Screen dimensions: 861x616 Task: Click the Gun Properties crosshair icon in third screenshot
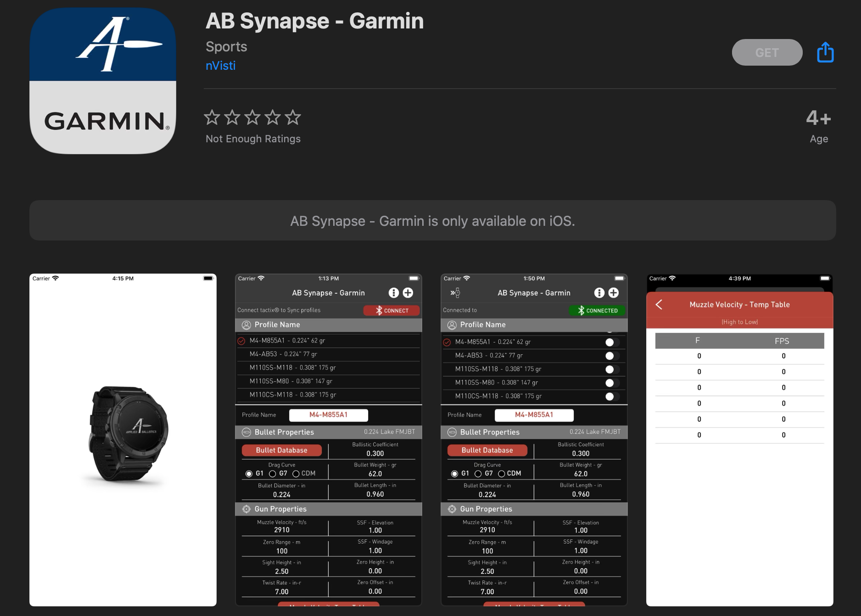pos(452,509)
